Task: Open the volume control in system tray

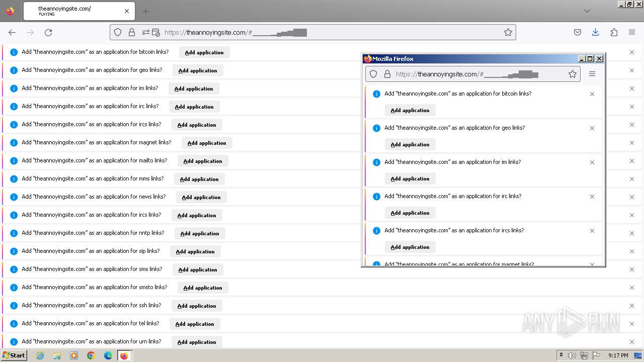Action: point(572,355)
